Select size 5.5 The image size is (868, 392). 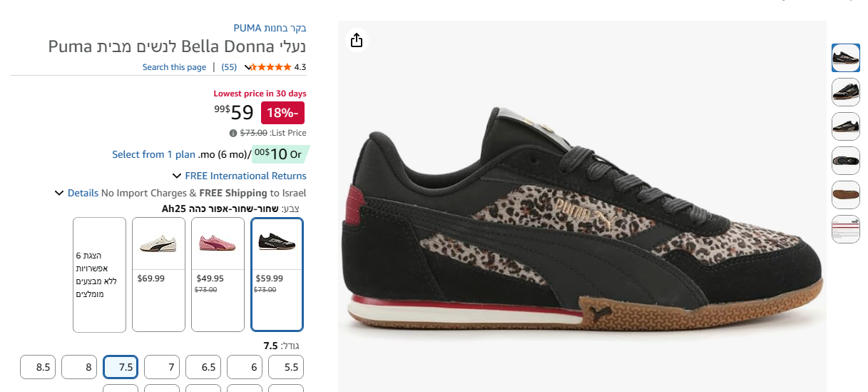(286, 367)
